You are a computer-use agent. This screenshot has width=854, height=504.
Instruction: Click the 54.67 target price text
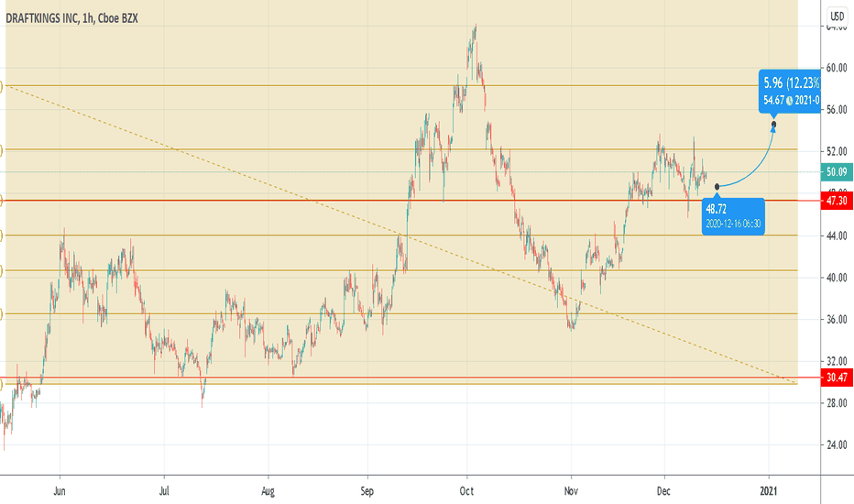click(x=773, y=100)
